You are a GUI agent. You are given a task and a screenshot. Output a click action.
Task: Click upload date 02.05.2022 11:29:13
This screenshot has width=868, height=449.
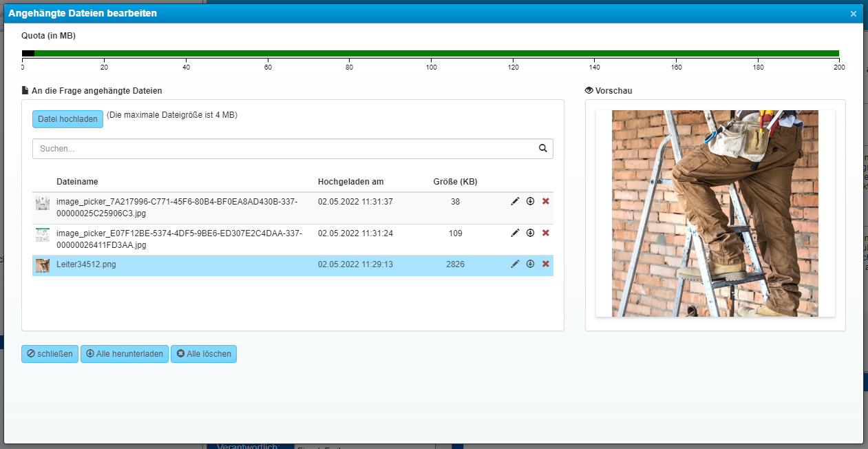coord(355,264)
